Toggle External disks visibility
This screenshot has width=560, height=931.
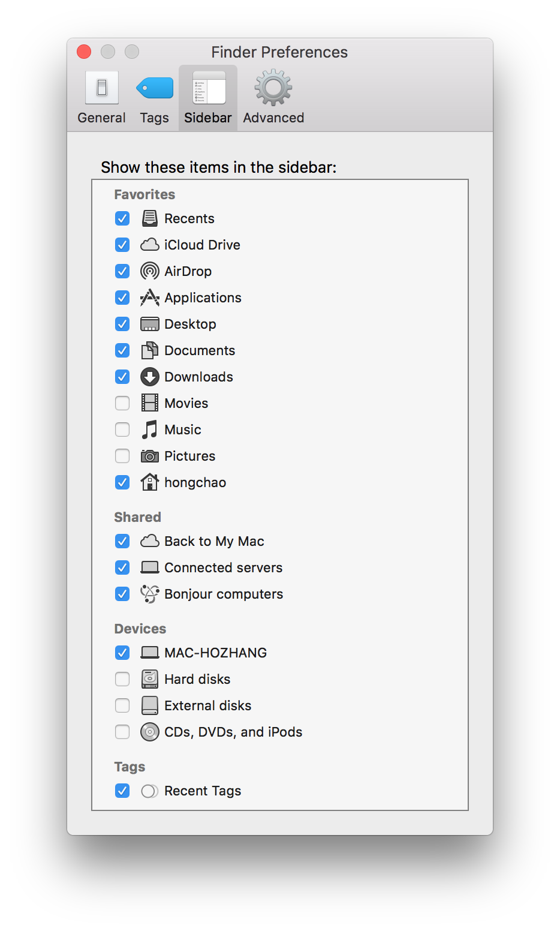[122, 705]
